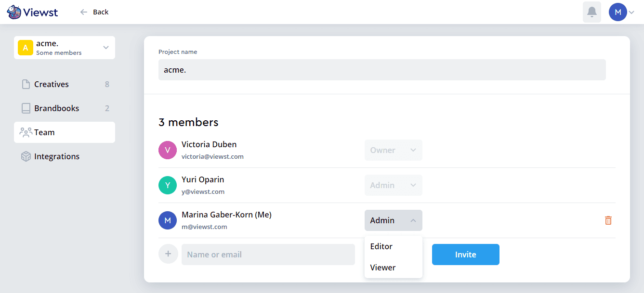Click the plus icon next to the invite field
Screen dimensions: 644x293
[x=168, y=254]
